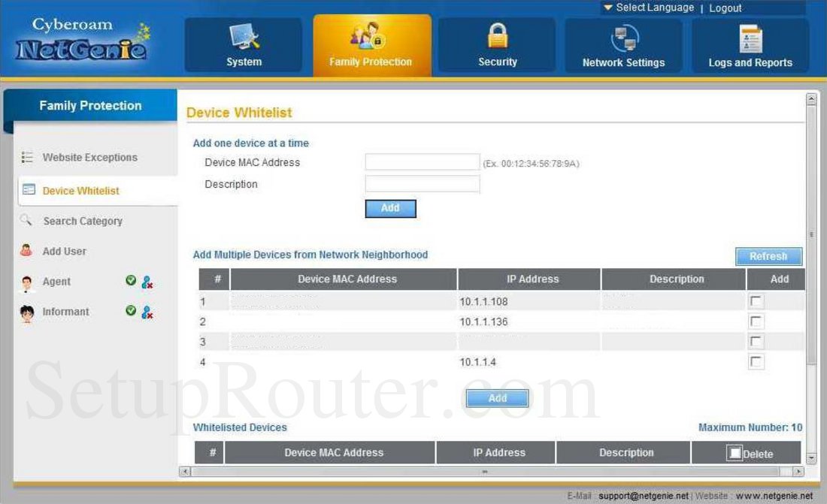The image size is (827, 504).
Task: Click the Family Protection people icon
Action: (x=368, y=35)
